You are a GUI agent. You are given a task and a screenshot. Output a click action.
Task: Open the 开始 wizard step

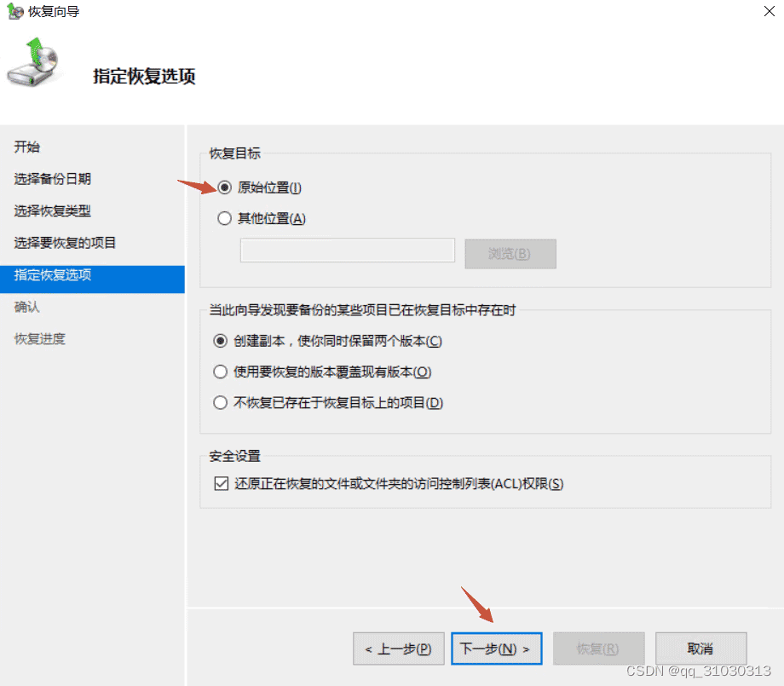pyautogui.click(x=27, y=147)
